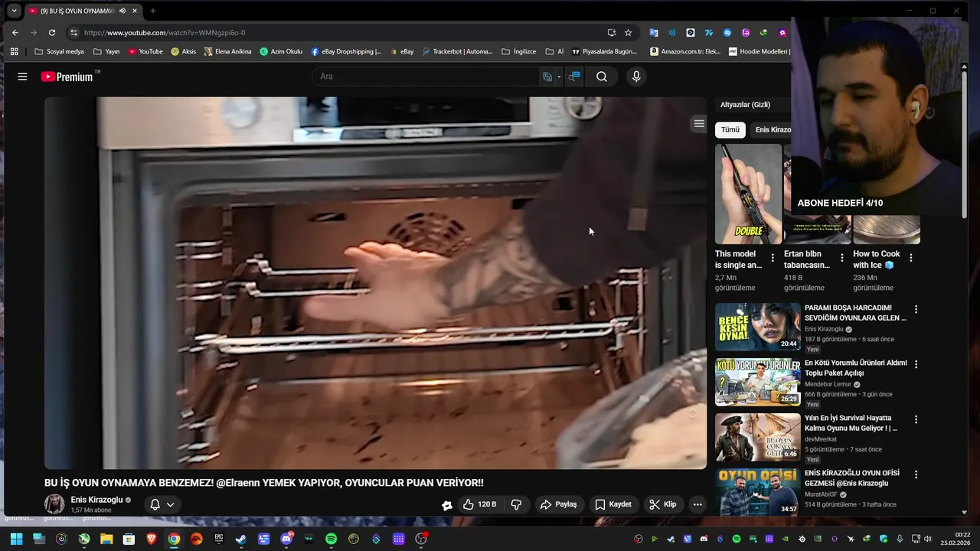Viewport: 980px width, 551px height.
Task: Click the sparkle Ask icon beside like
Action: 447,504
